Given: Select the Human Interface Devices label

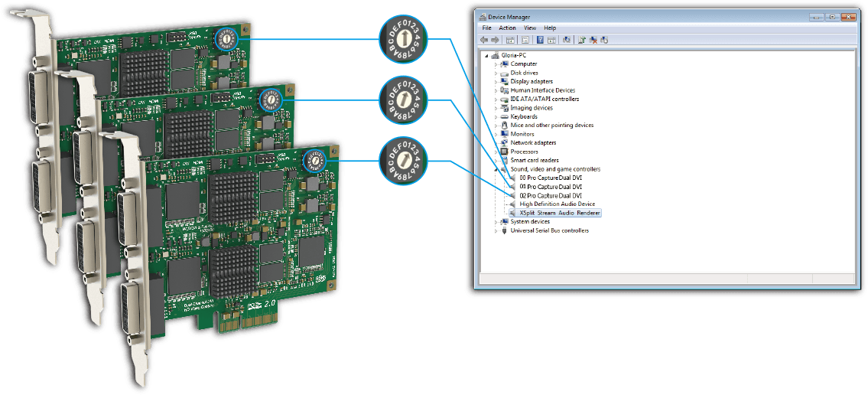Looking at the screenshot, I should [542, 90].
